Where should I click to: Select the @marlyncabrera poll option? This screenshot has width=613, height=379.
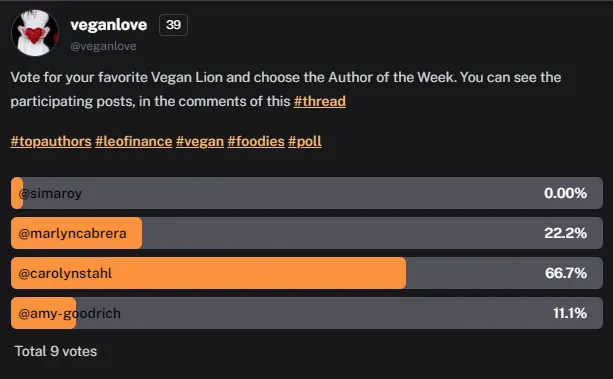[307, 233]
